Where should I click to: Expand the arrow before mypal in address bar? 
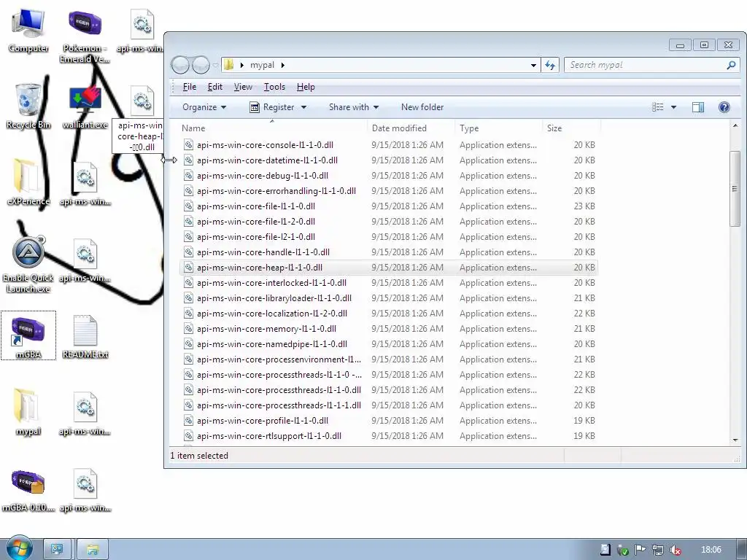point(242,65)
